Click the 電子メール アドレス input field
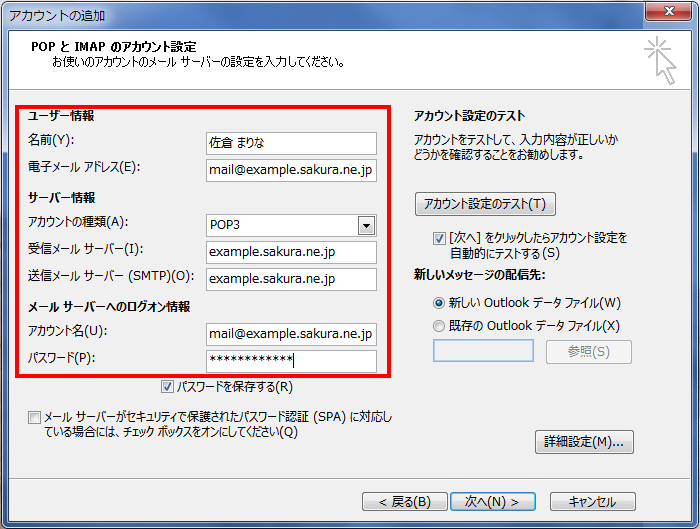This screenshot has width=700, height=529. (x=290, y=170)
